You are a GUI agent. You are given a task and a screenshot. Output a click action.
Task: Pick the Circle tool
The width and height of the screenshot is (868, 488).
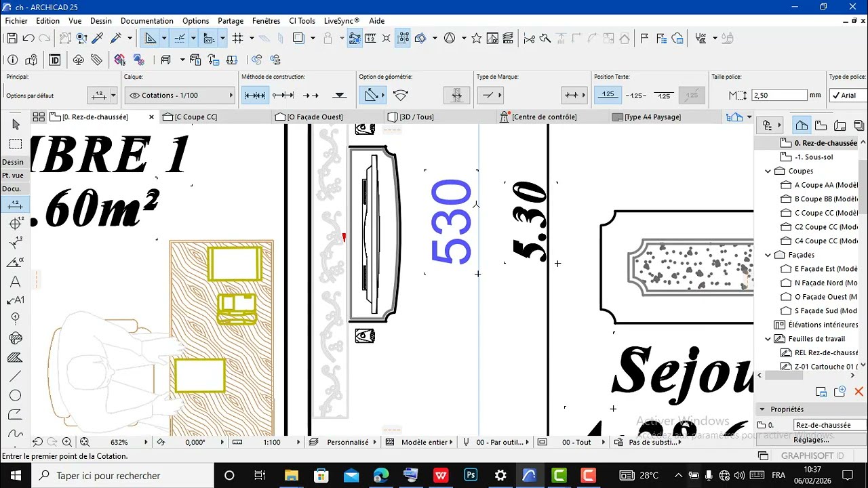click(16, 395)
